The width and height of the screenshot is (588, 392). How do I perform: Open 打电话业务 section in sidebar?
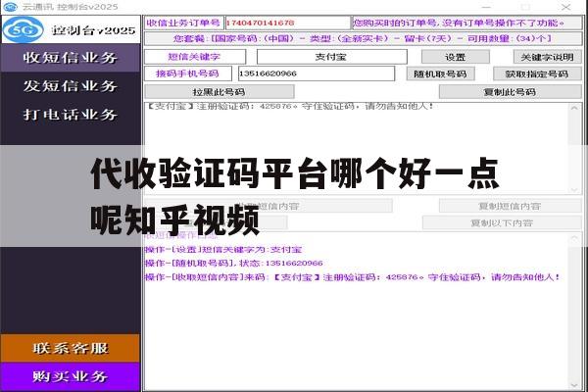[x=71, y=114]
